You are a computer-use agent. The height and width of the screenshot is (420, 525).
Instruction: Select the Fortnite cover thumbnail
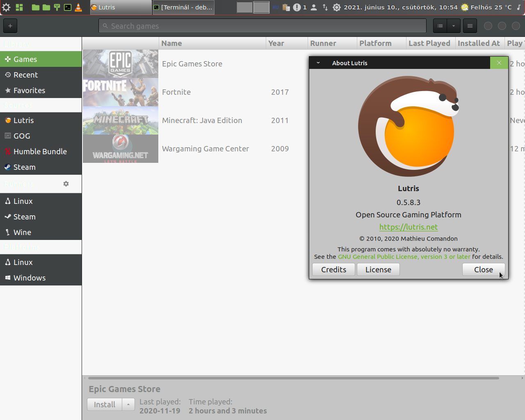tap(121, 92)
